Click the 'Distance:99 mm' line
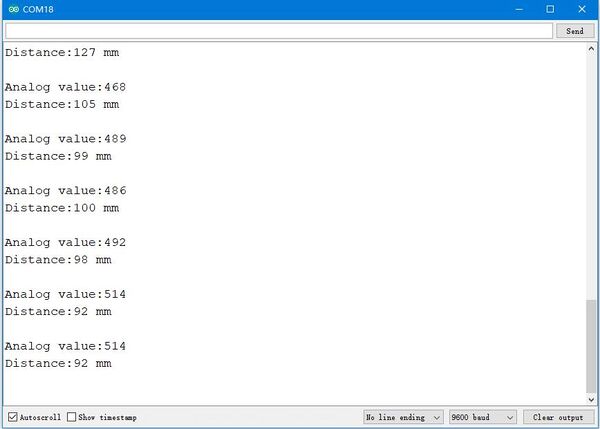600x429 pixels. point(58,156)
